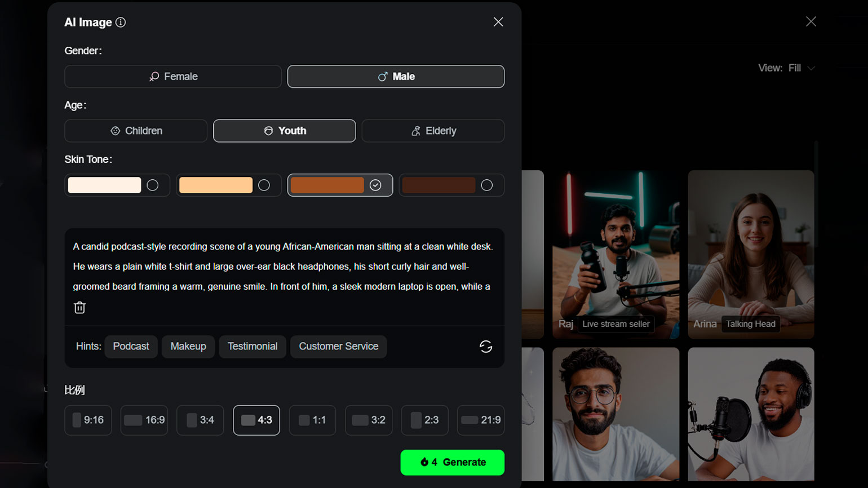Select the 16:9 aspect ratio

tap(144, 420)
